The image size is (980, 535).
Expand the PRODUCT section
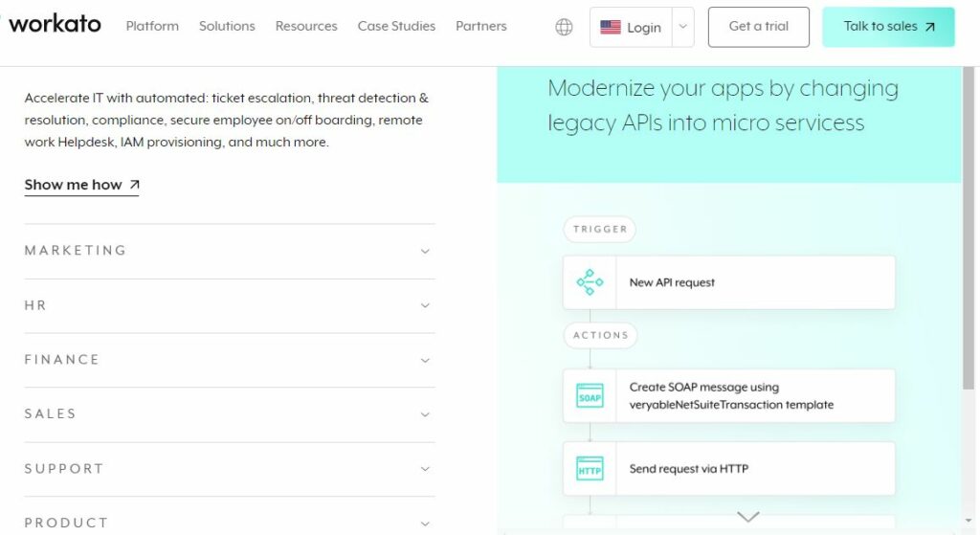pyautogui.click(x=230, y=523)
